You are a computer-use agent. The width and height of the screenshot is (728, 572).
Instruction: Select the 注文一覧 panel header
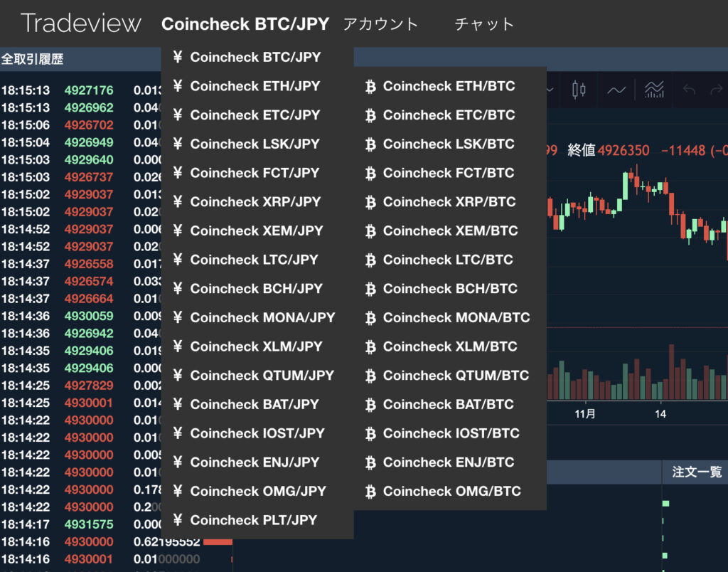pyautogui.click(x=696, y=472)
